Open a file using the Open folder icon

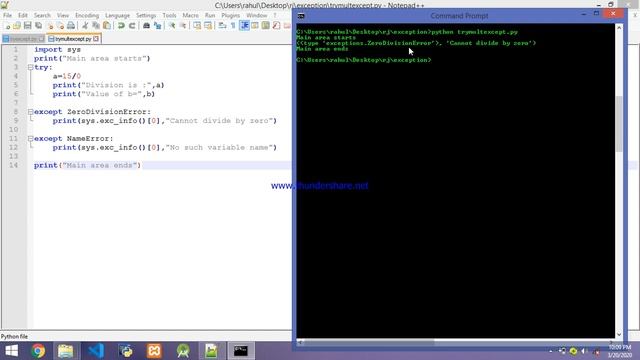17,26
